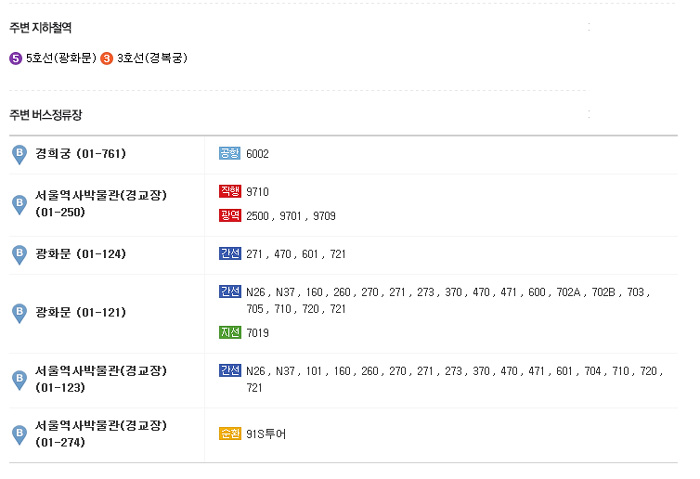Click the red 직행 express bus badge
Image resolution: width=700 pixels, height=479 pixels.
(x=230, y=191)
